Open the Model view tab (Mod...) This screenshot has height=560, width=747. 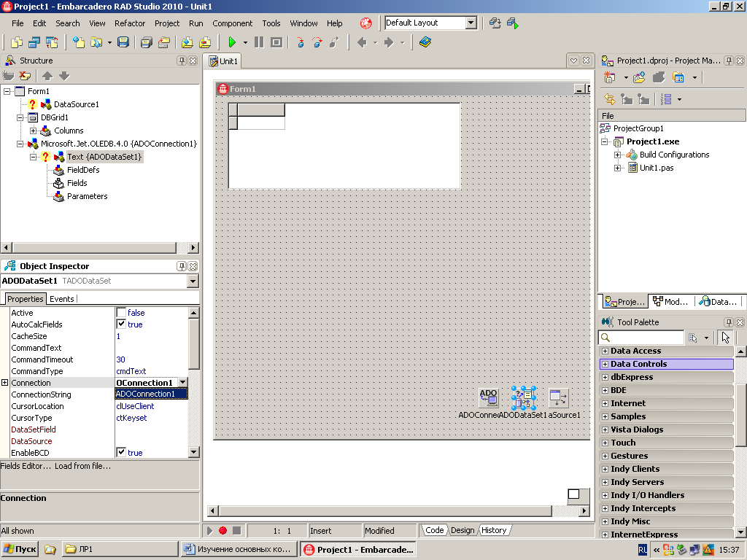[x=670, y=301]
